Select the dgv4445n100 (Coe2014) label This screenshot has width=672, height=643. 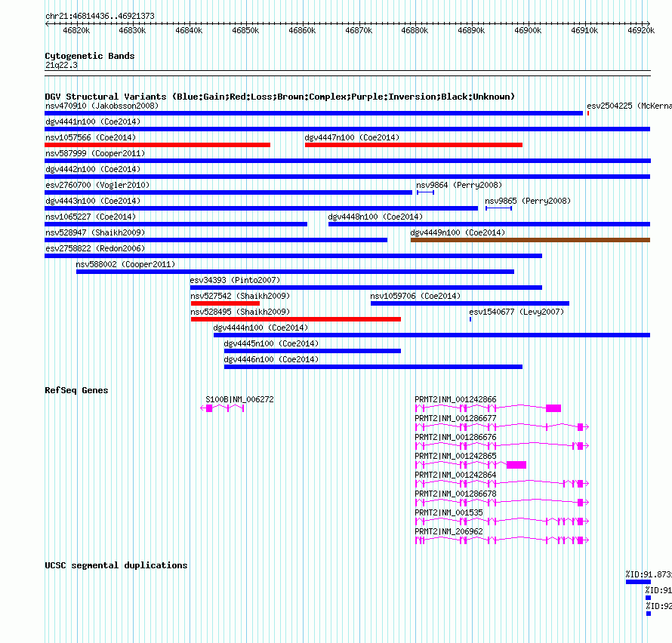[271, 343]
